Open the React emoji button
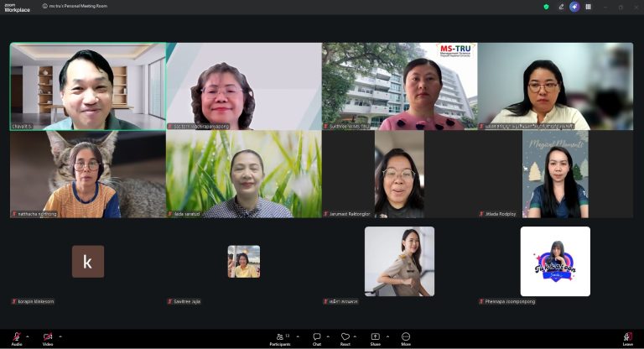This screenshot has height=349, width=644. click(345, 339)
